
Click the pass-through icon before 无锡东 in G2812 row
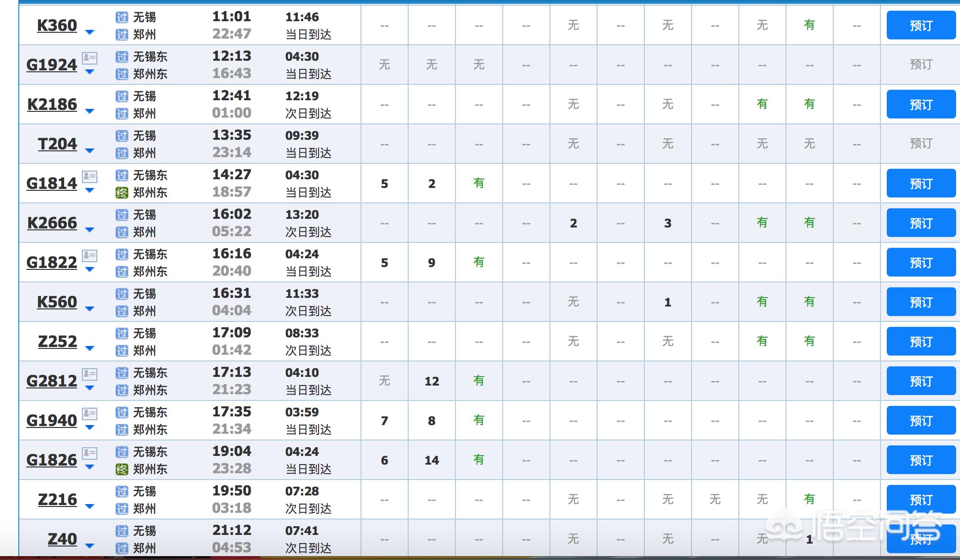click(122, 373)
